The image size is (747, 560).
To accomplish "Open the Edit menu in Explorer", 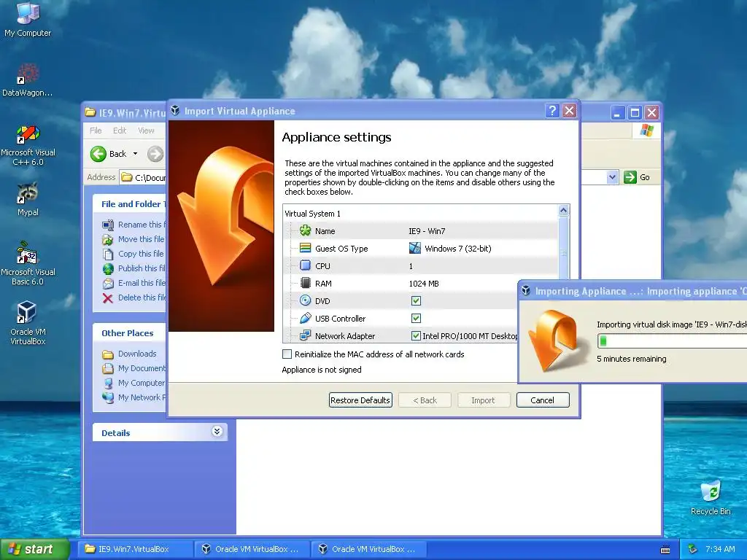I will click(x=120, y=131).
